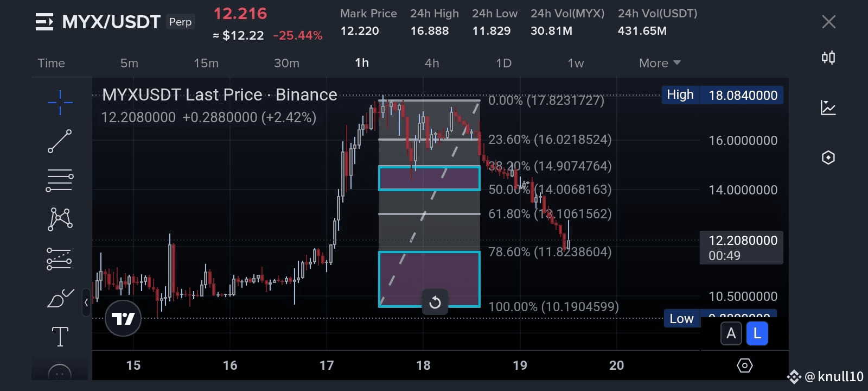
Task: Click the TradingView logo badge
Action: (x=123, y=318)
